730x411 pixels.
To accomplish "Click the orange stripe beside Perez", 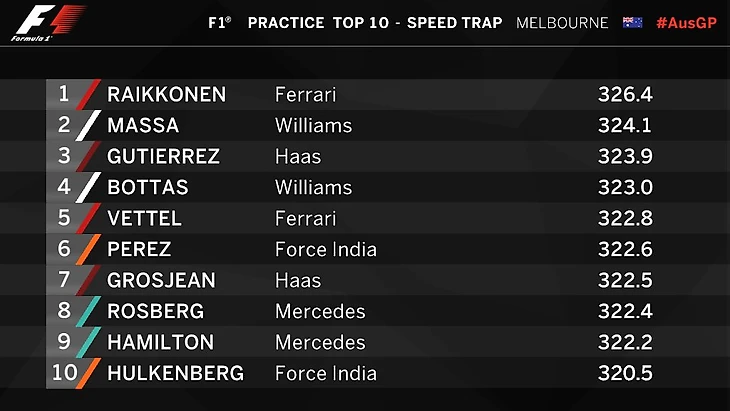I will click(x=89, y=250).
